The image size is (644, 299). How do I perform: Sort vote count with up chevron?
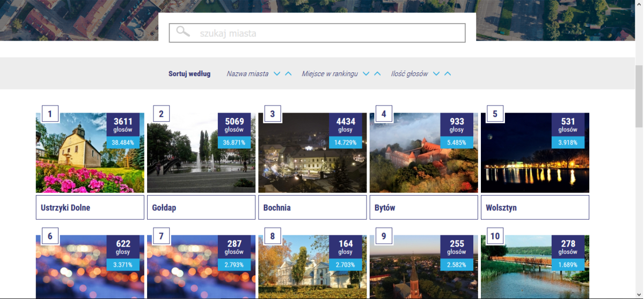pos(448,74)
